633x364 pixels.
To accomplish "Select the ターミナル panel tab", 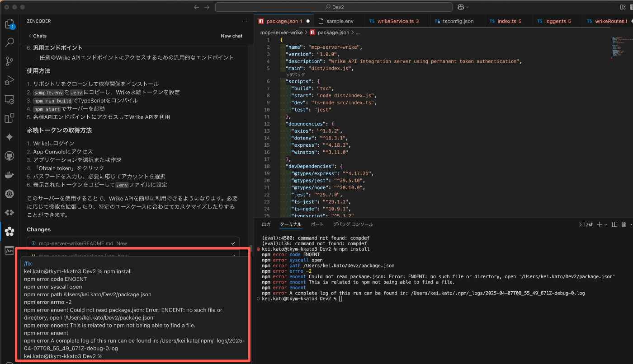I will tap(290, 224).
